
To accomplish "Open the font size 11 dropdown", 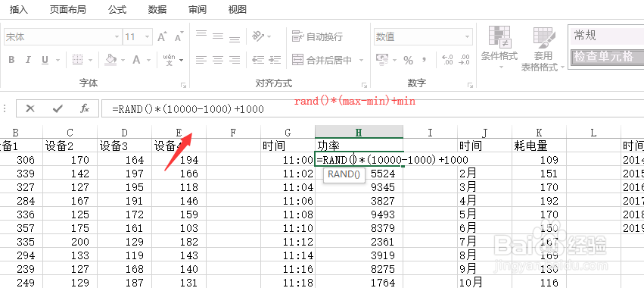I will pyautogui.click(x=148, y=37).
